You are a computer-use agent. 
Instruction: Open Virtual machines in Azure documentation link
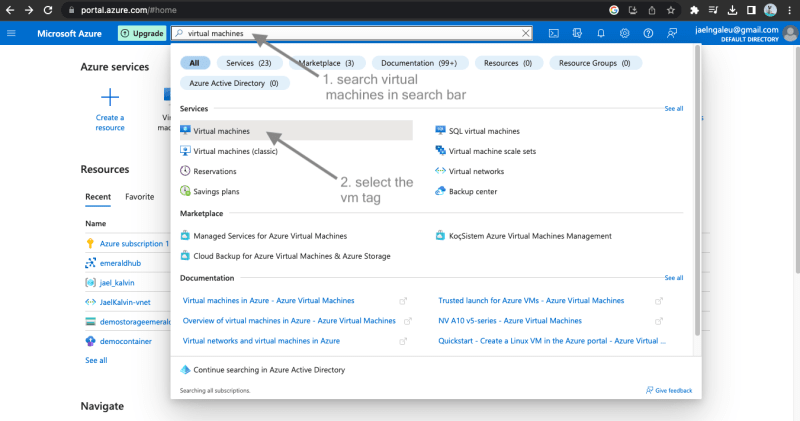point(268,301)
